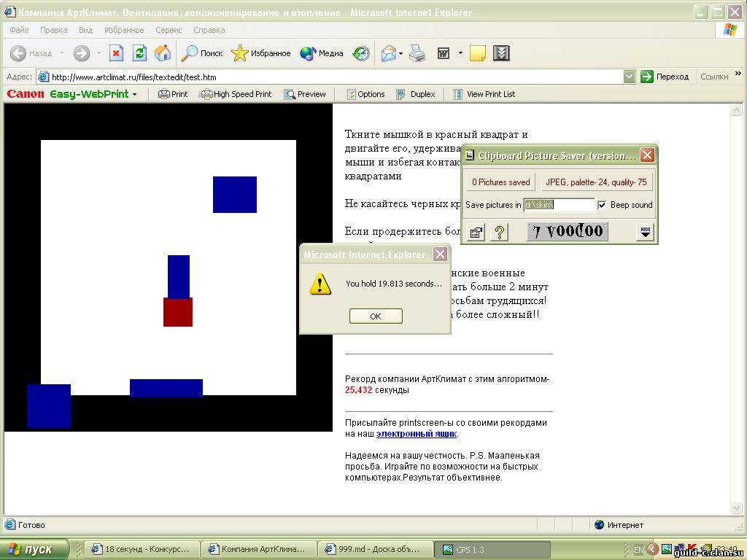Stop page loading with the red X icon

click(x=116, y=53)
